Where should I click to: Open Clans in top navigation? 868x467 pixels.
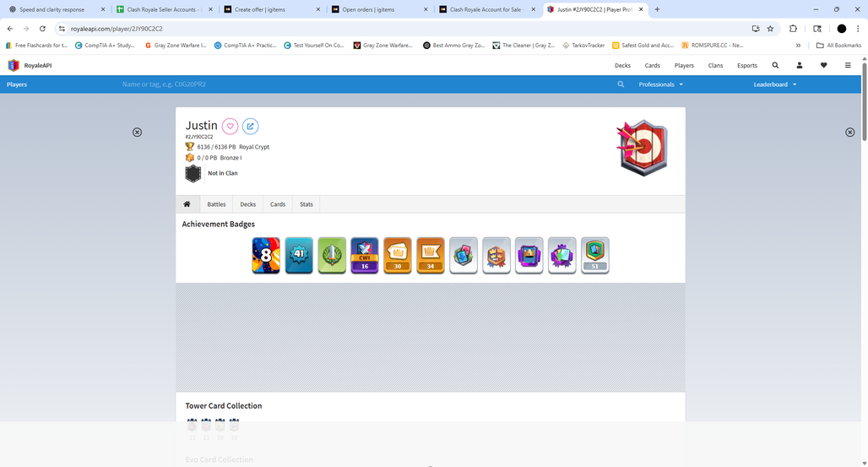point(715,65)
